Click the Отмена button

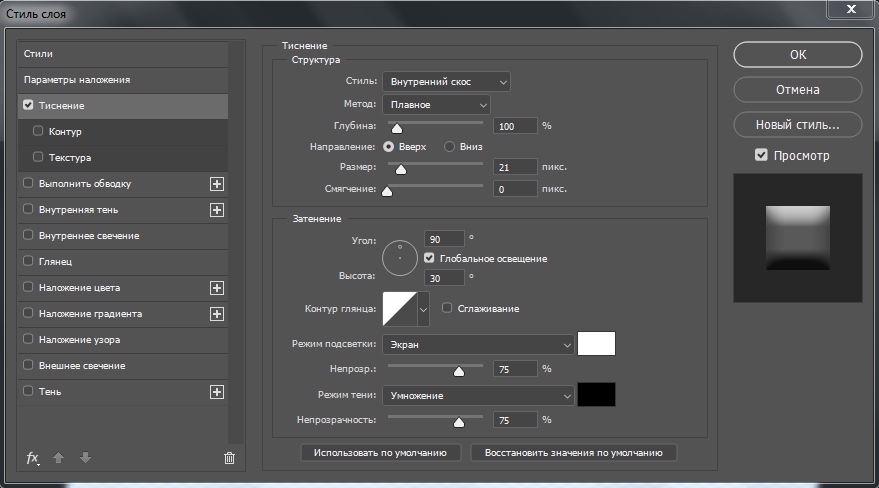[798, 90]
